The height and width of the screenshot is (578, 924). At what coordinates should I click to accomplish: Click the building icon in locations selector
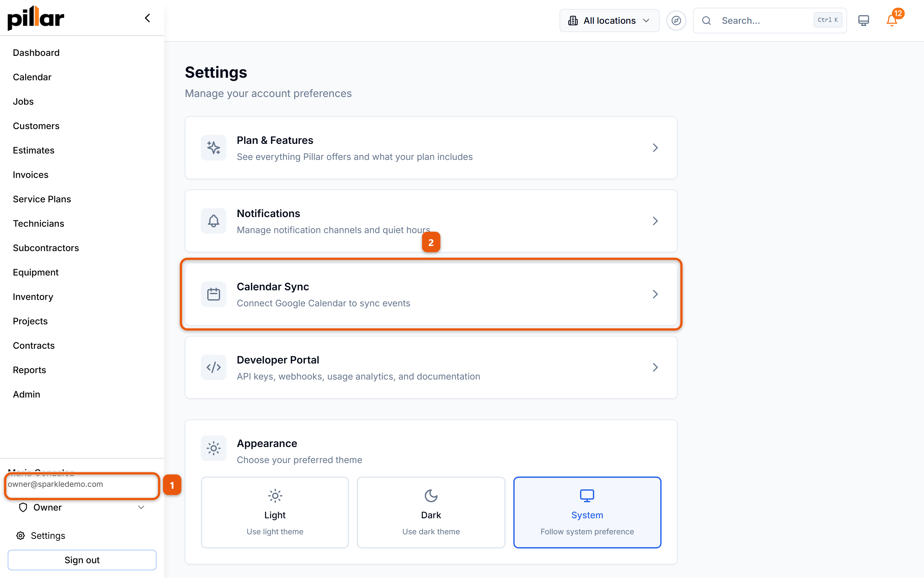pos(573,21)
